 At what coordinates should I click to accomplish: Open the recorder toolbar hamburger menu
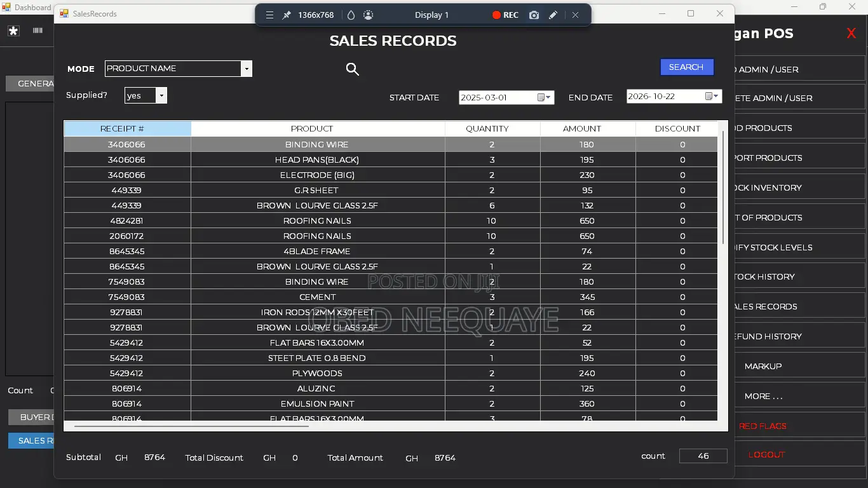(x=269, y=15)
